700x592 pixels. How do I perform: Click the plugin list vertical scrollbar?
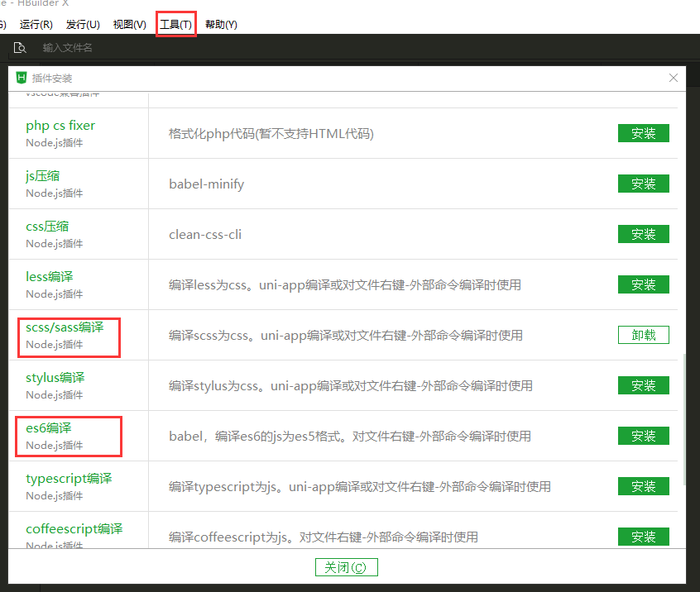(684, 419)
